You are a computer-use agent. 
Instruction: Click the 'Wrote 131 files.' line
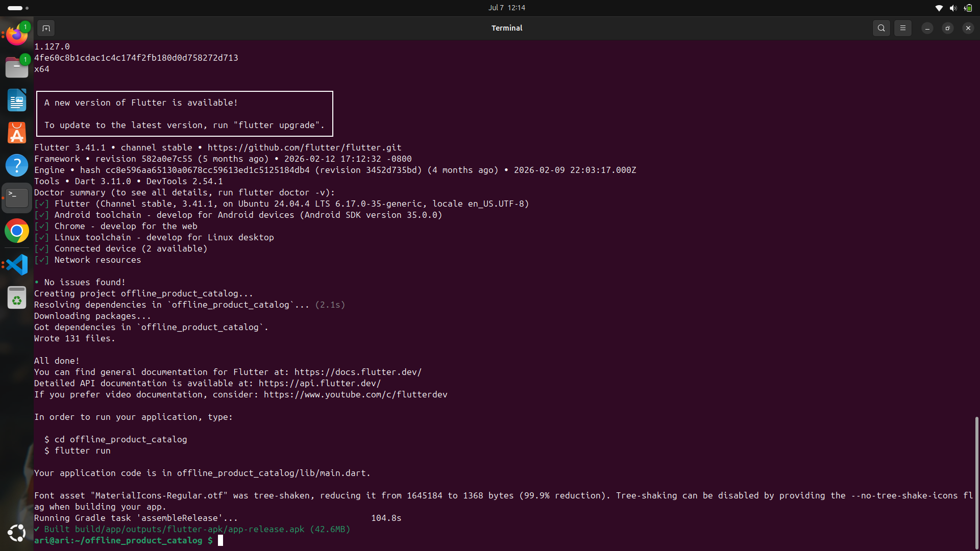(75, 338)
